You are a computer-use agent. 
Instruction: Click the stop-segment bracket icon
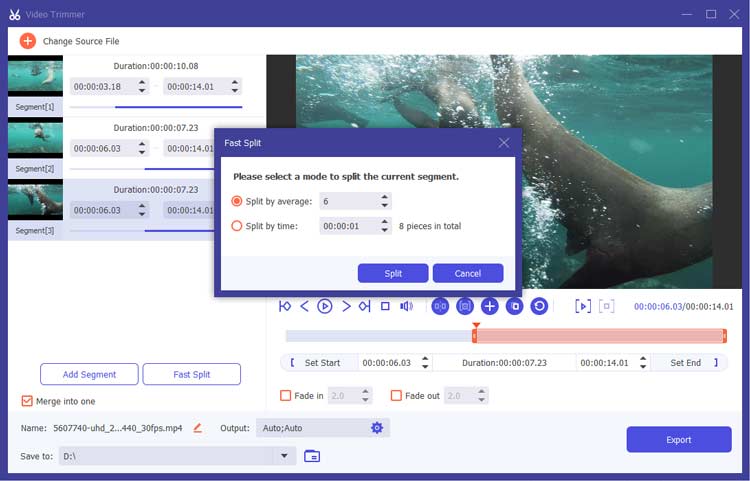tap(607, 306)
